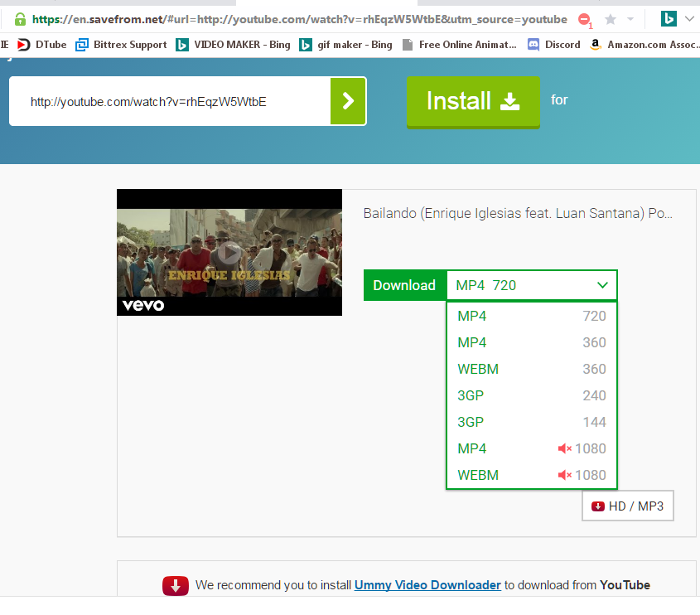Bookmark this page with the star icon
700x615 pixels.
pos(611,19)
